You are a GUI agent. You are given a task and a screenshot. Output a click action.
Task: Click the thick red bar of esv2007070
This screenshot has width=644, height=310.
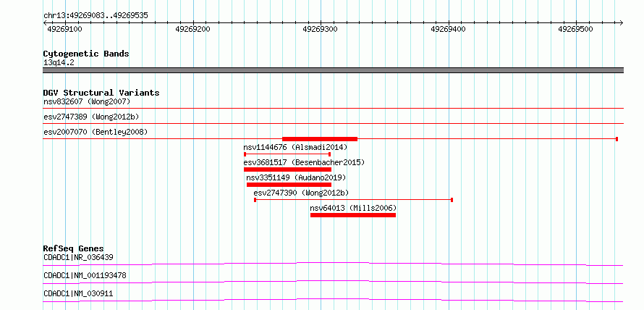pyautogui.click(x=320, y=139)
